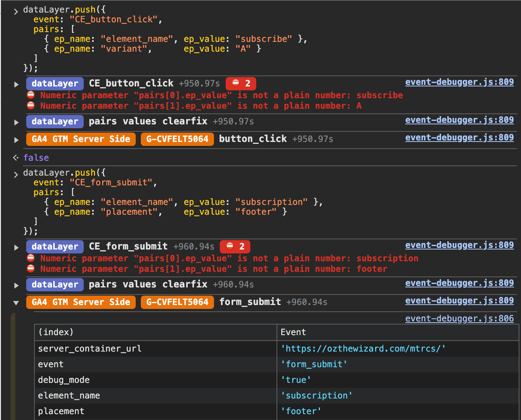The height and width of the screenshot is (420, 521).
Task: Click the G-CVFELT5064 badge beside form_submit
Action: (177, 302)
